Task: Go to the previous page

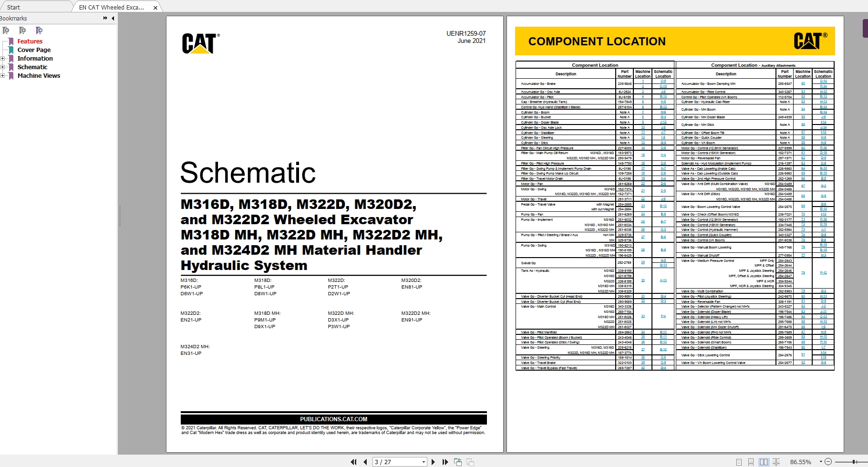Action: (x=365, y=462)
